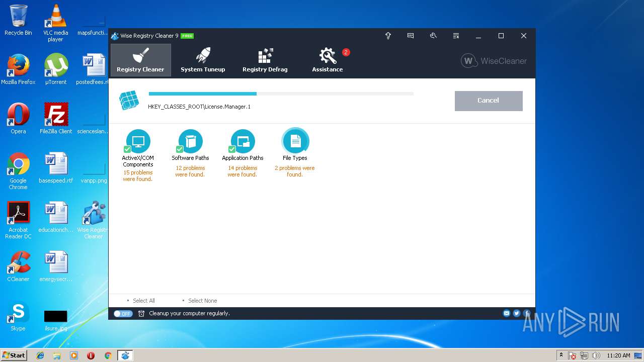This screenshot has height=362, width=644.
Task: Open the Registry Defrag tab
Action: point(265,60)
